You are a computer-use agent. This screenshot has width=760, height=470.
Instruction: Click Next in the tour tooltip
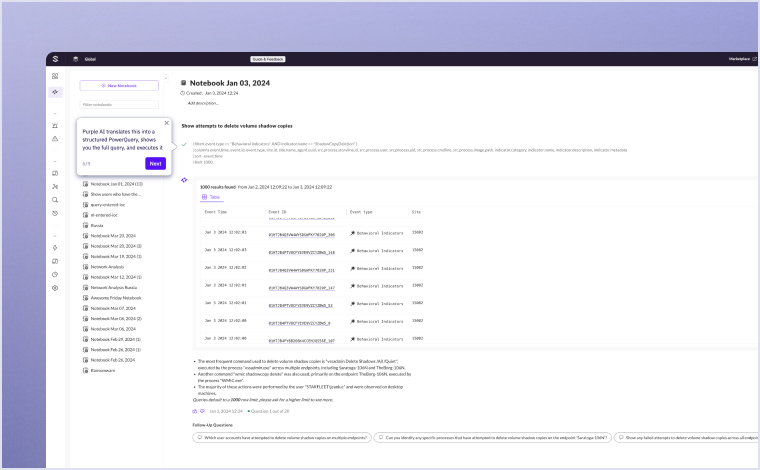coord(155,163)
